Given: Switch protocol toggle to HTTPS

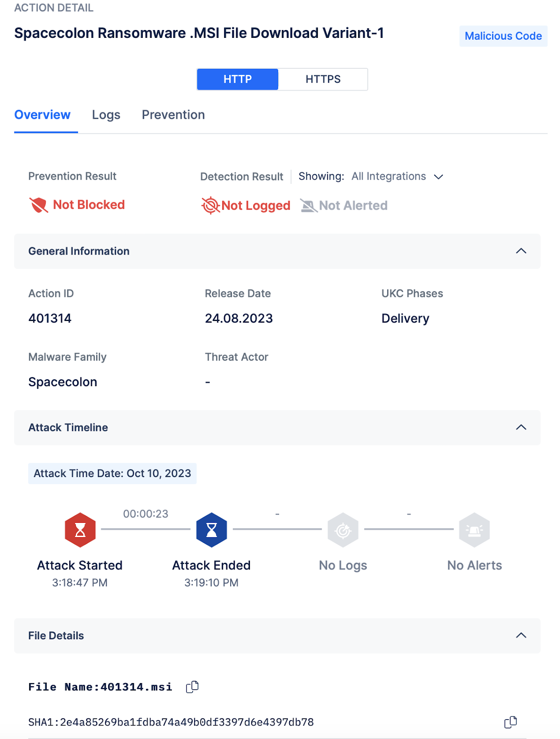Looking at the screenshot, I should [x=323, y=79].
